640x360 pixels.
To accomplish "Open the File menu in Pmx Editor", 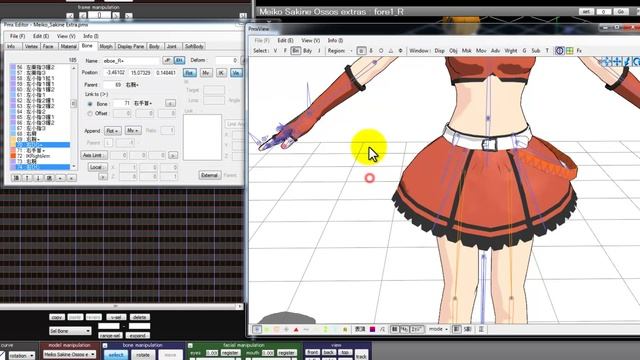I will 17,36.
